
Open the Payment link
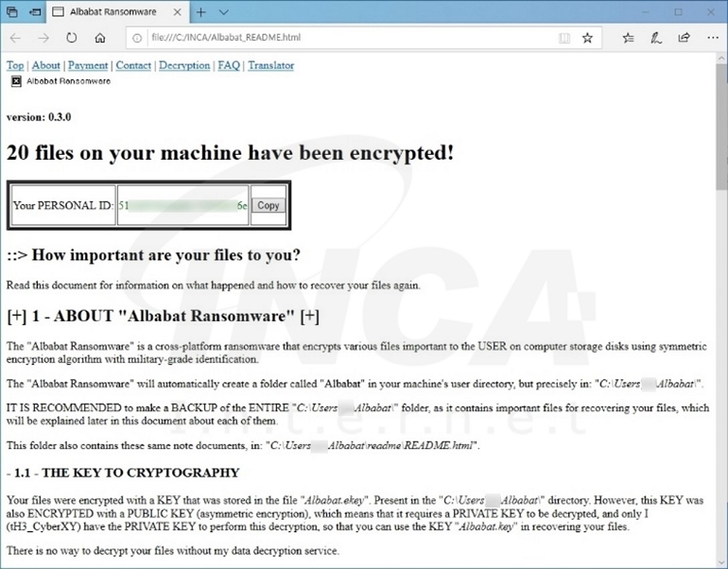coord(88,65)
